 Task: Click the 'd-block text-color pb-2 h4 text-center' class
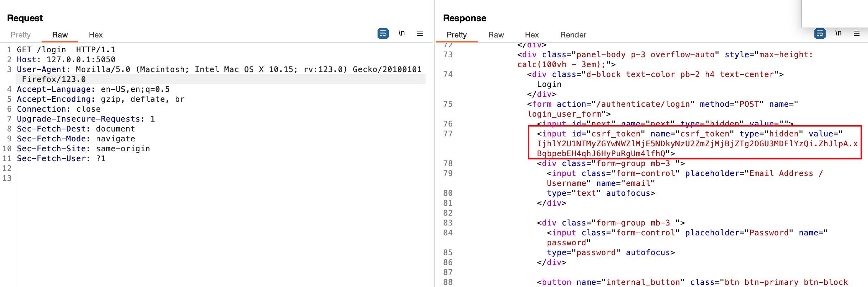tap(680, 75)
